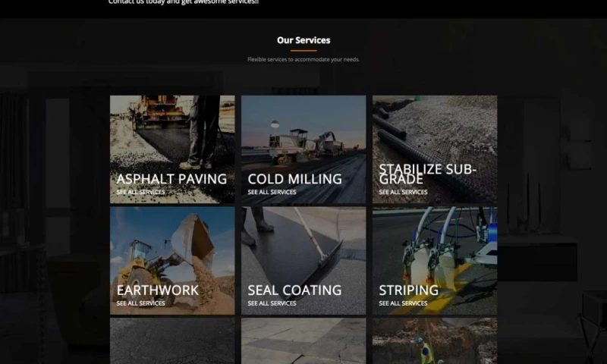607x364 pixels.
Task: Click 'Flexible services to accommodate your needs' text
Action: tap(303, 60)
